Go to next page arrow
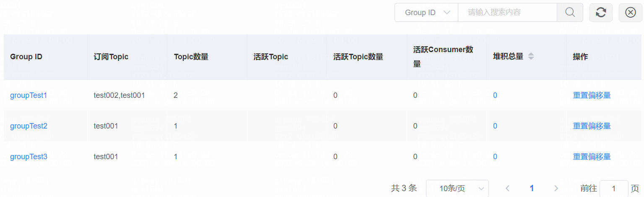The width and height of the screenshot is (644, 197). tap(556, 188)
